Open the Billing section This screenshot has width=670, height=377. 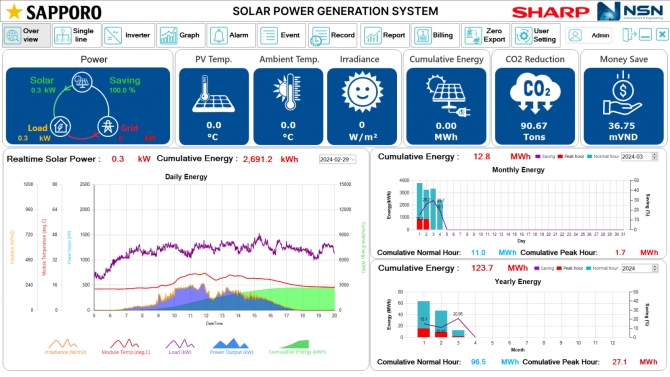click(x=435, y=35)
